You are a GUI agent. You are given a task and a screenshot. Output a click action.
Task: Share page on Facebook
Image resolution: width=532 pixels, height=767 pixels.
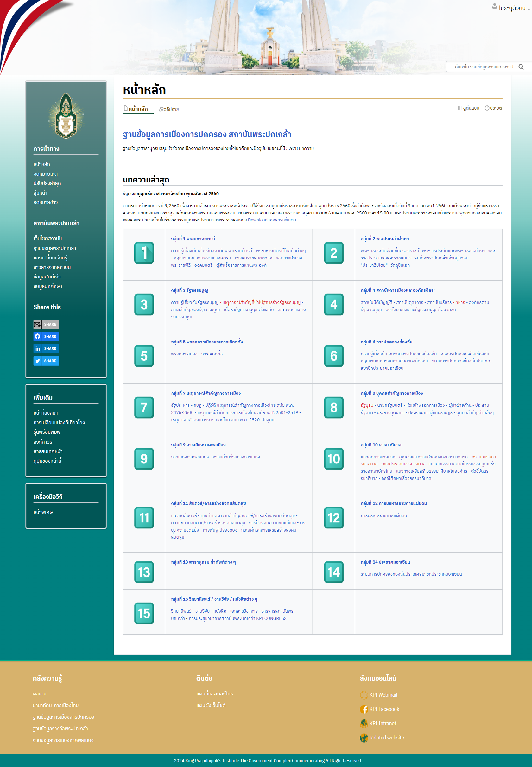coord(46,336)
